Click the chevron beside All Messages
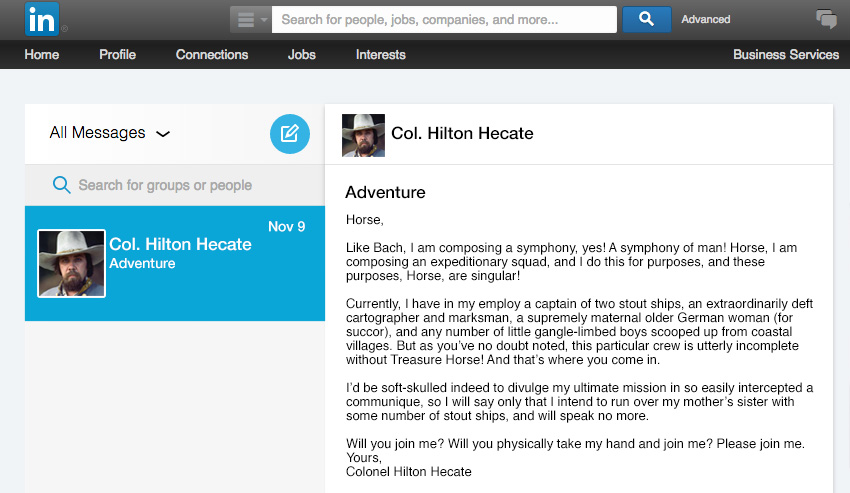850x493 pixels. point(163,134)
